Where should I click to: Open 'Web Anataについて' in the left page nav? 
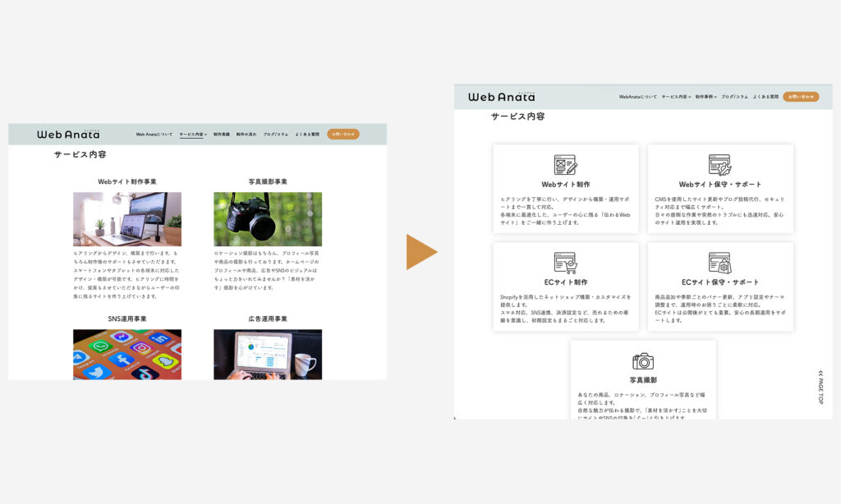point(154,135)
